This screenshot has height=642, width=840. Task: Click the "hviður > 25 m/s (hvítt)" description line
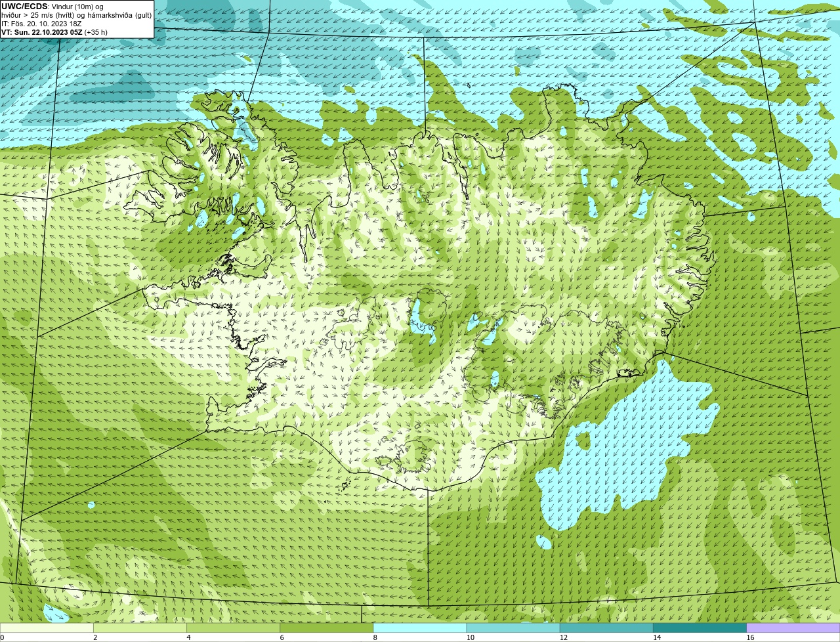click(76, 14)
